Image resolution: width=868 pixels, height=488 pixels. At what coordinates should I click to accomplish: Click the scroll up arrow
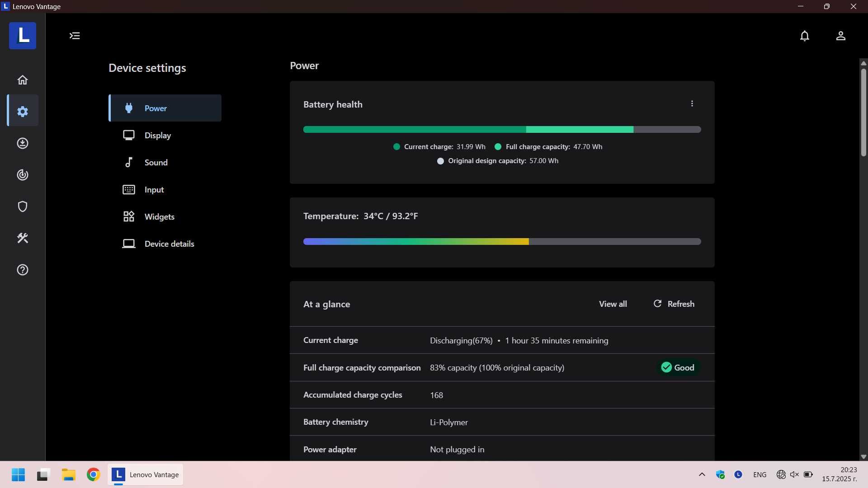863,63
